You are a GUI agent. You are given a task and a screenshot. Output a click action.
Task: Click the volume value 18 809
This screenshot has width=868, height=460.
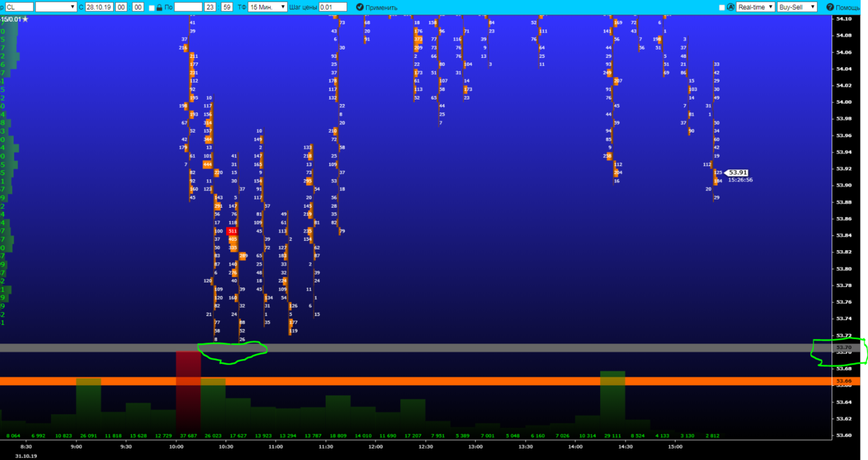pos(338,436)
